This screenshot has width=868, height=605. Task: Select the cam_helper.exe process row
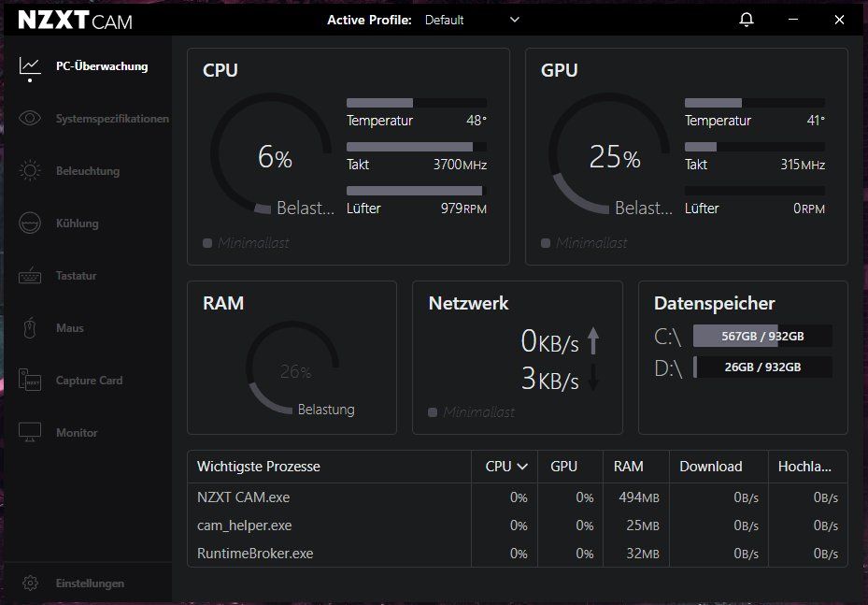click(517, 526)
